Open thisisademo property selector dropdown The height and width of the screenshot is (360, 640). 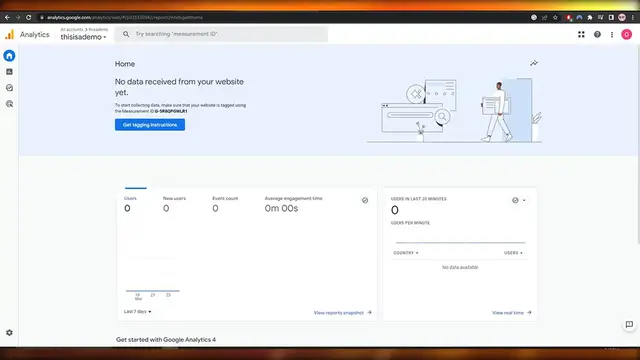click(x=83, y=37)
